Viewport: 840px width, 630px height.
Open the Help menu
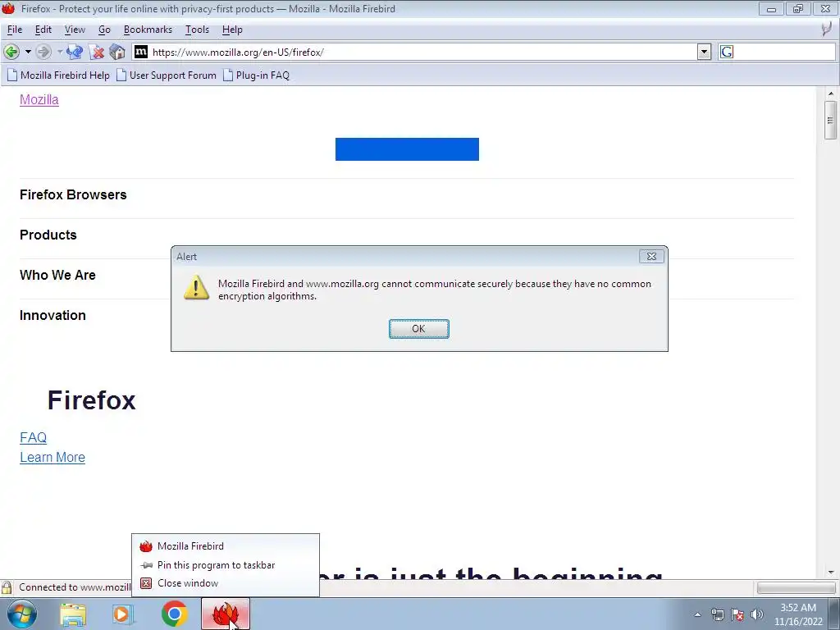232,30
